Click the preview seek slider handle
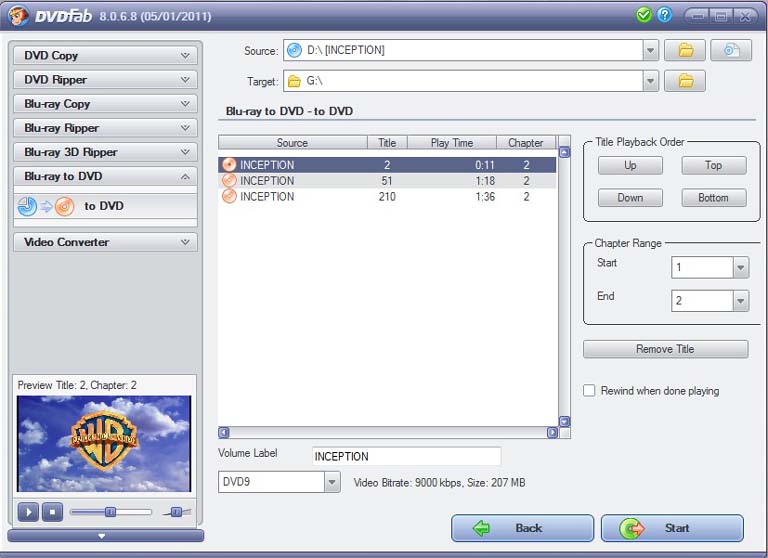 (x=111, y=512)
